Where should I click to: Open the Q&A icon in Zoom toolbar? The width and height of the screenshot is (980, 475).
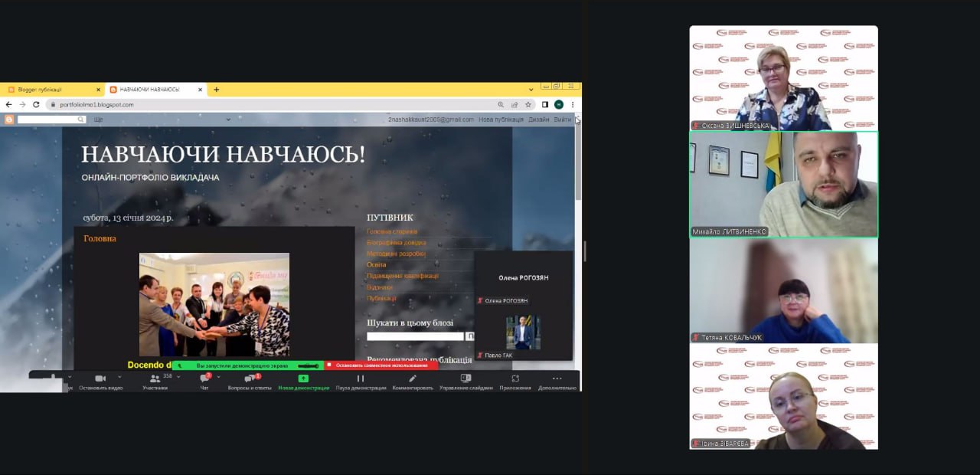click(250, 378)
